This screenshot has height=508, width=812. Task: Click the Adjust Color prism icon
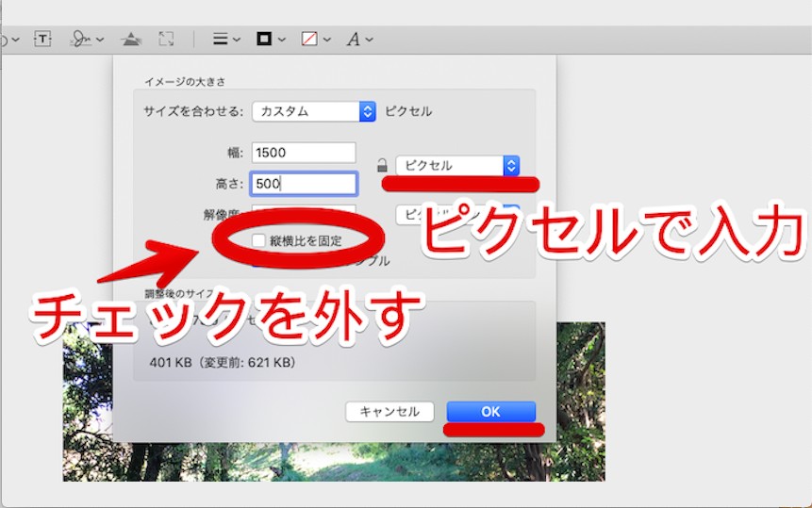[131, 39]
